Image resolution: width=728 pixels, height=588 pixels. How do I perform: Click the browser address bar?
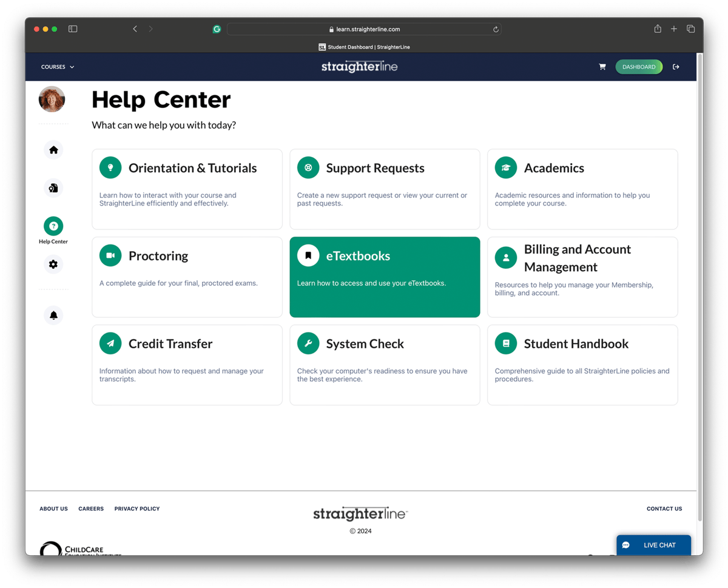[364, 29]
